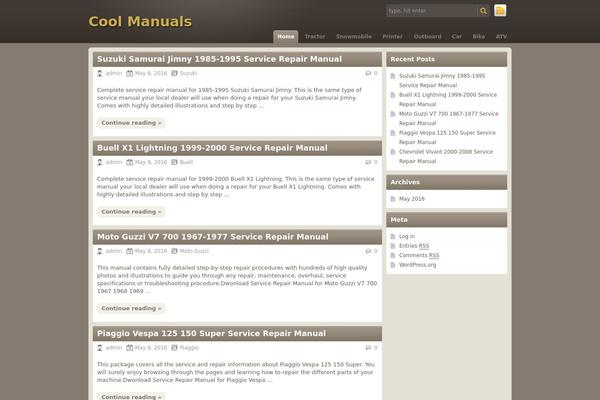Click the search input field
600x400 pixels.
point(432,11)
